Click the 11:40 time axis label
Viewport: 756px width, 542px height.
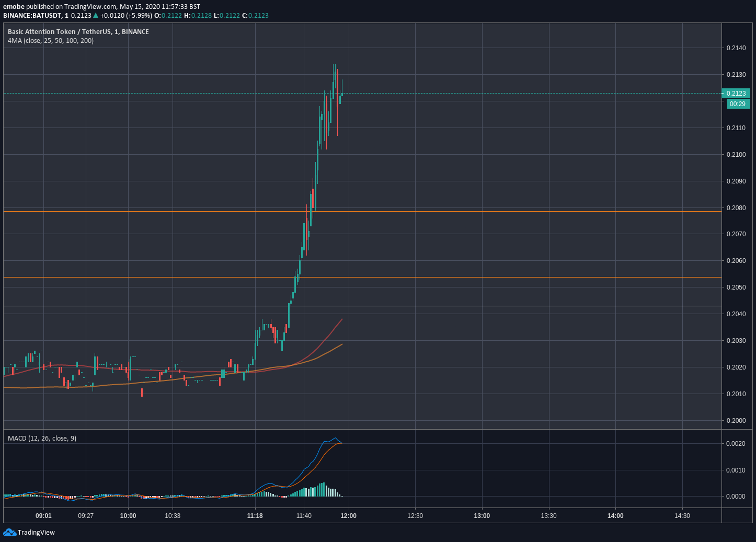click(304, 516)
